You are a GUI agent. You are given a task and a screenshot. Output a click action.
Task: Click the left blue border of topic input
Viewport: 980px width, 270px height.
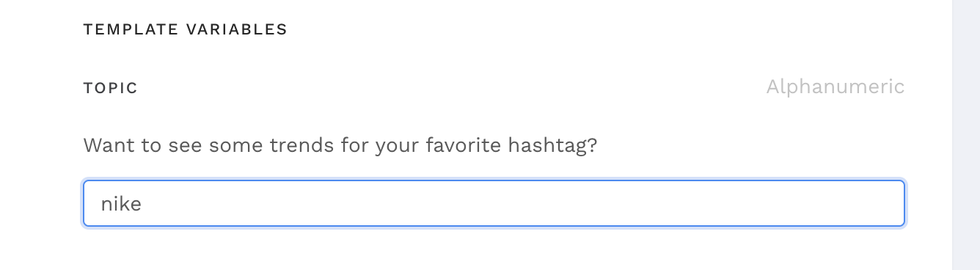pyautogui.click(x=84, y=203)
